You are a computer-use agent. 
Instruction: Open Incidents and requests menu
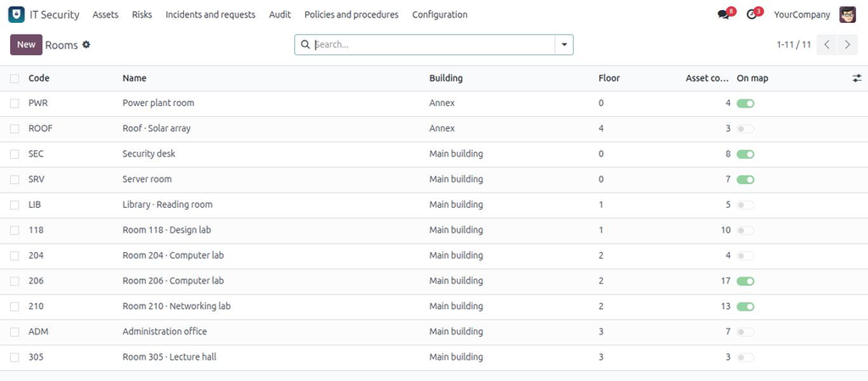coord(210,15)
